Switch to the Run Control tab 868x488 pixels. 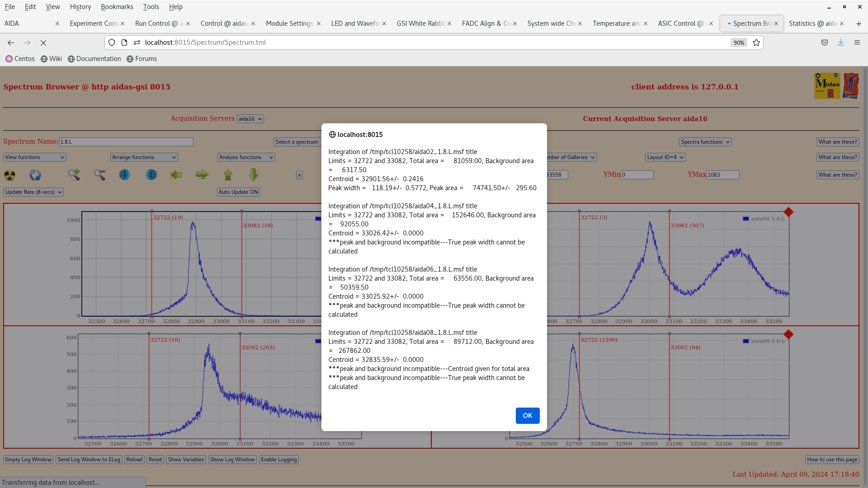click(158, 23)
